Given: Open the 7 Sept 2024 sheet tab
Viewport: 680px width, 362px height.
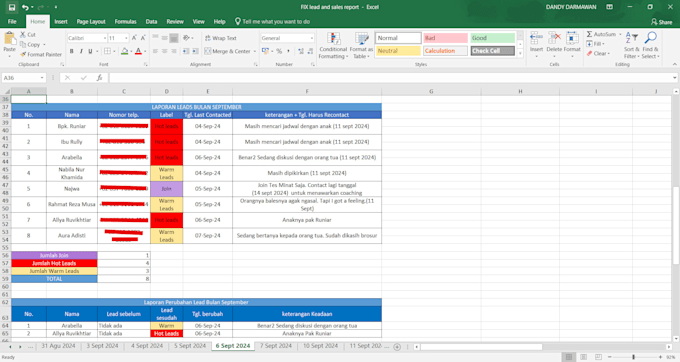Looking at the screenshot, I should click(276, 346).
